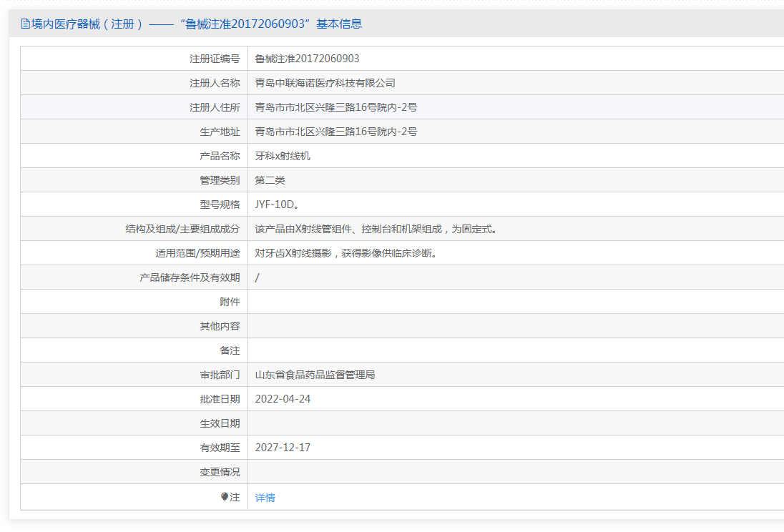This screenshot has width=784, height=532.
Task: Select product name 牙科x射线机
Action: click(283, 156)
